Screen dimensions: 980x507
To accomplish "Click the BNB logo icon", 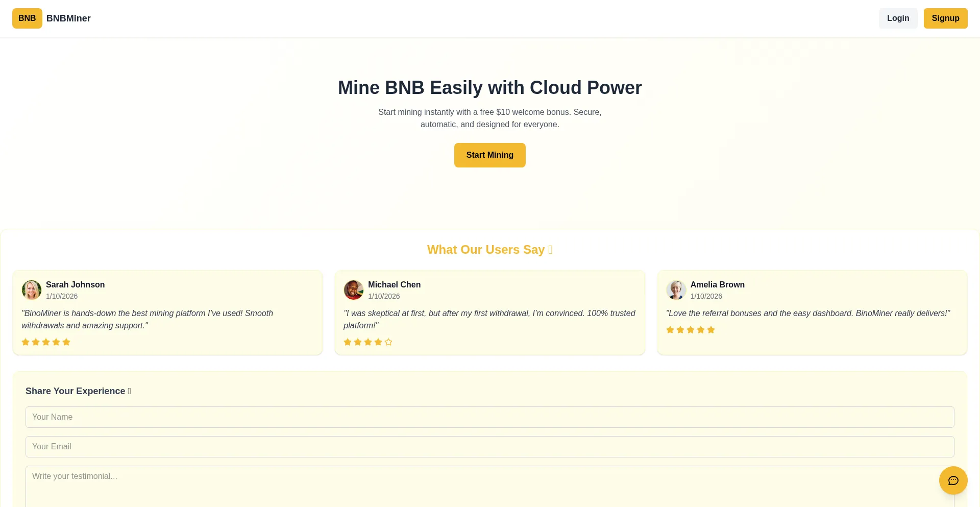I will click(27, 18).
